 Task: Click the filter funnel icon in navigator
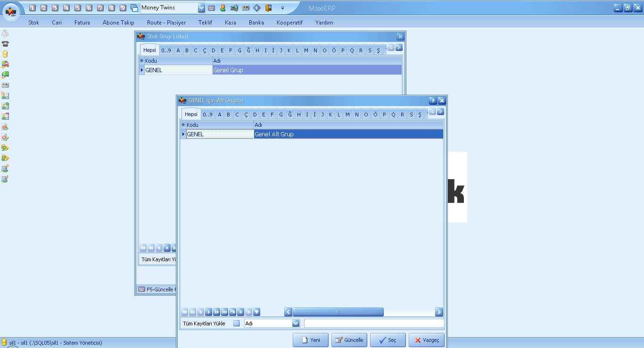256,312
